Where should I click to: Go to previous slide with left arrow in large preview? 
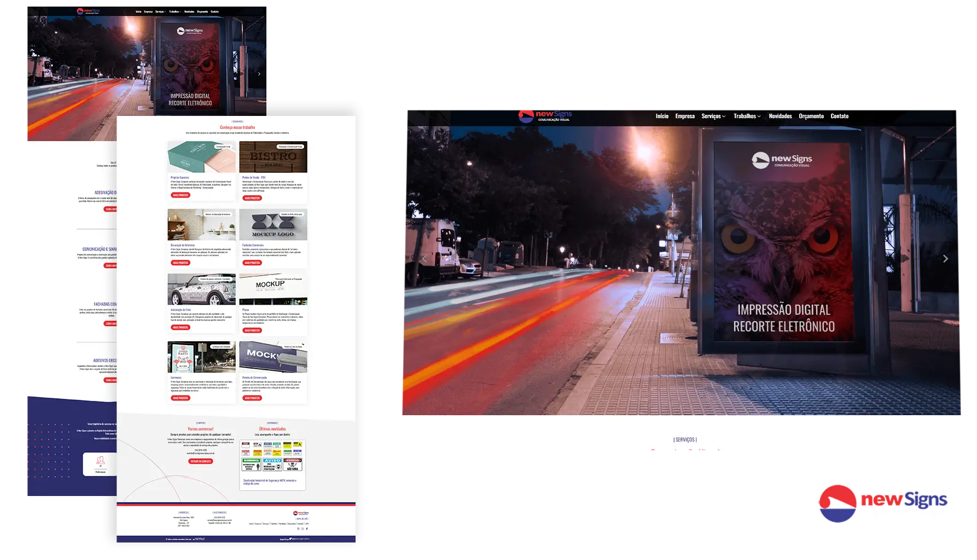[x=424, y=259]
